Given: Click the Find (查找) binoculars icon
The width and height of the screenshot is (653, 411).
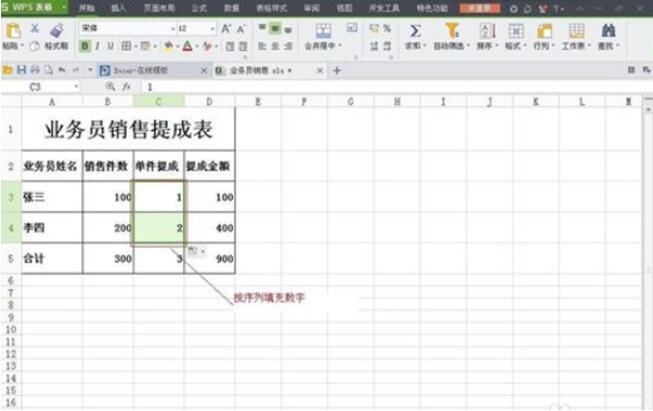Looking at the screenshot, I should click(x=607, y=31).
